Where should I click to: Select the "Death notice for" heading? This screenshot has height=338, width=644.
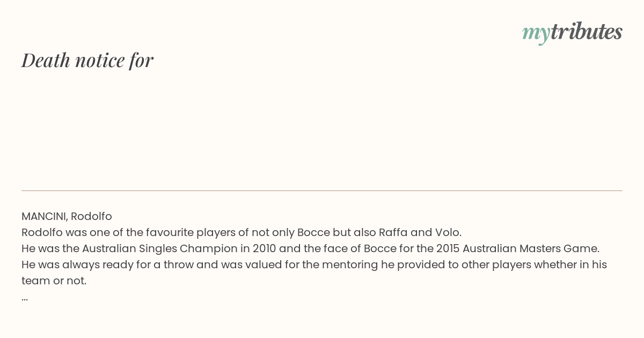point(87,60)
